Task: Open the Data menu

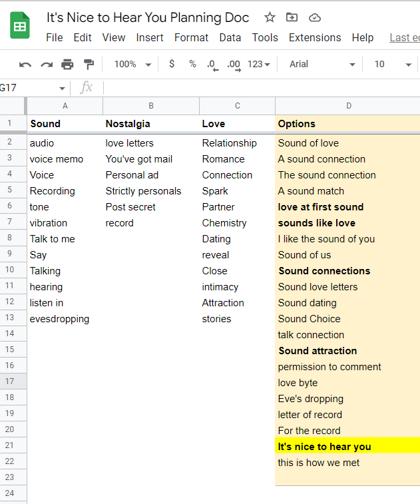Action: tap(230, 37)
